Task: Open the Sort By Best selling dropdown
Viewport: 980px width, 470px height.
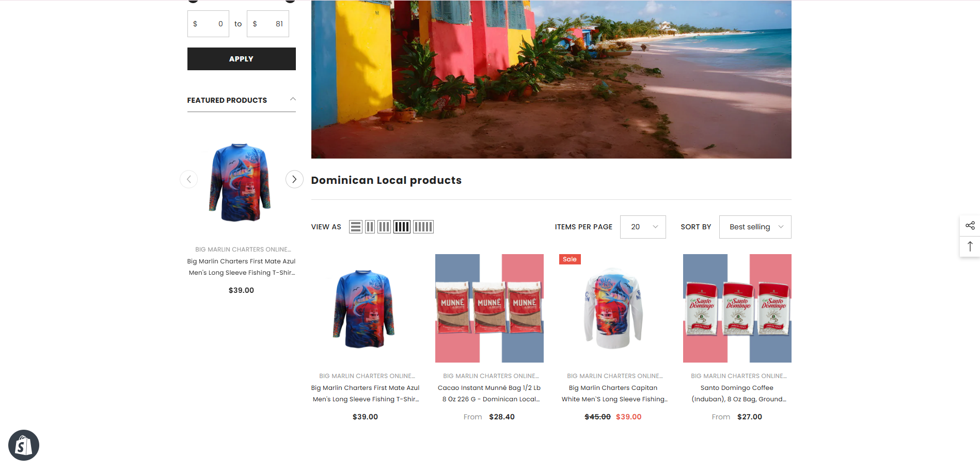Action: 755,227
